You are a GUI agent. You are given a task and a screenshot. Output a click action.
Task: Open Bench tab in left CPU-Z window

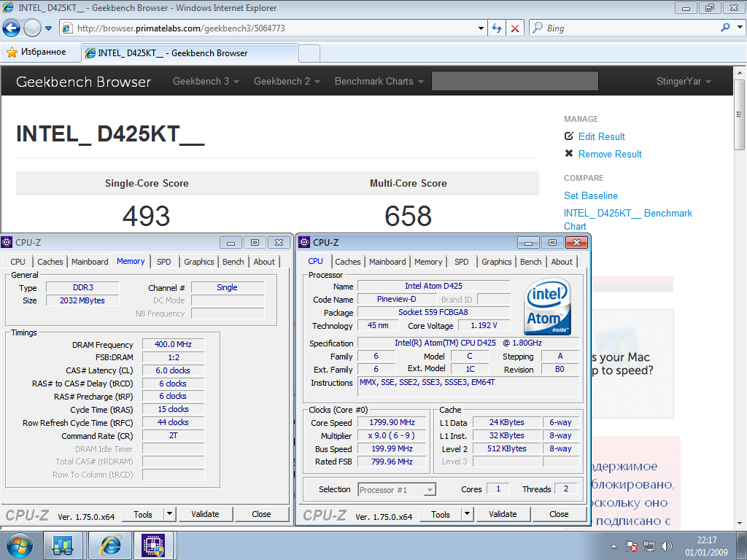[x=233, y=262]
